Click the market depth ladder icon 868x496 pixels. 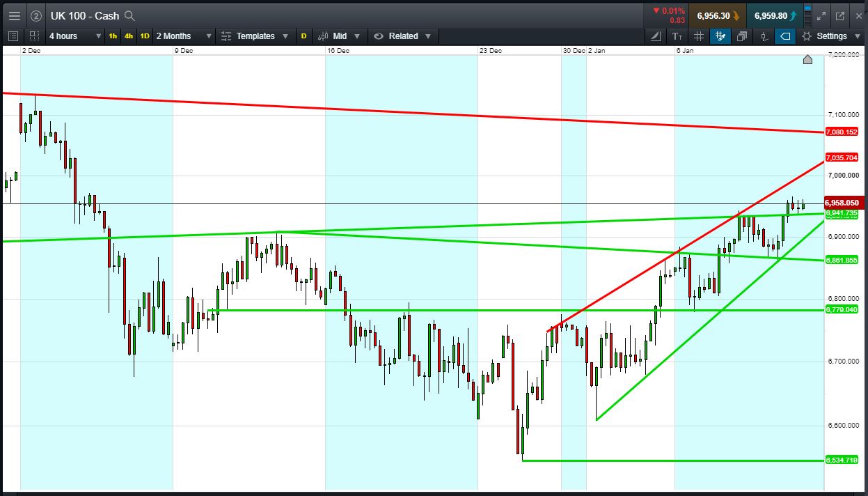click(x=807, y=15)
